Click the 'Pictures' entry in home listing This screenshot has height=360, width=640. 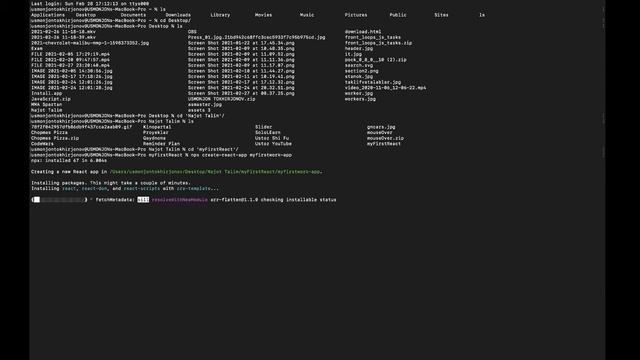click(356, 15)
